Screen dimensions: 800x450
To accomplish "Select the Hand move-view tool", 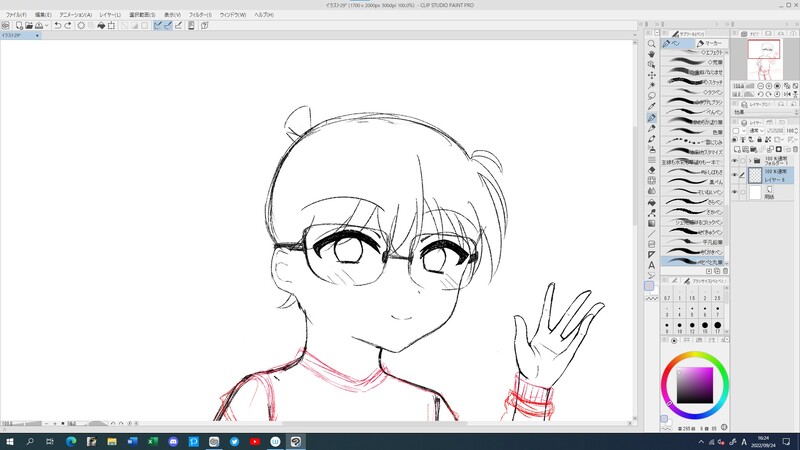I will [x=652, y=54].
